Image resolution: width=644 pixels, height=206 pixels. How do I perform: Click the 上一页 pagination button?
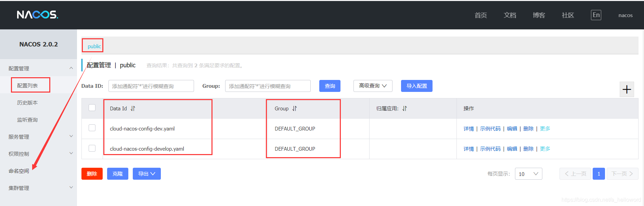tap(575, 174)
